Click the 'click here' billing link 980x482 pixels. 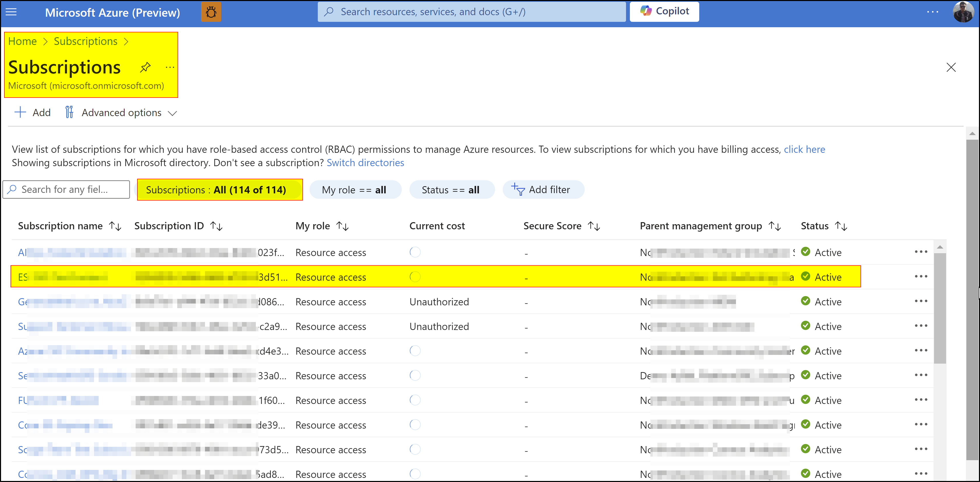(804, 149)
